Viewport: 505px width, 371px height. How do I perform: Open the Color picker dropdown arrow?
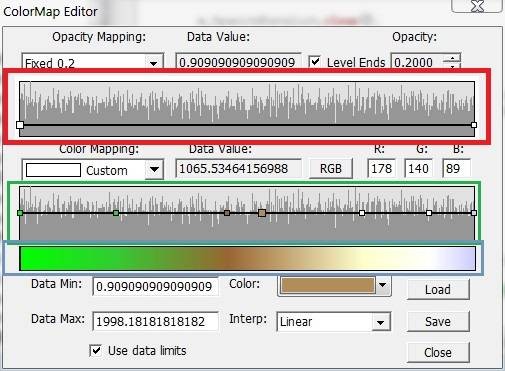pyautogui.click(x=382, y=285)
